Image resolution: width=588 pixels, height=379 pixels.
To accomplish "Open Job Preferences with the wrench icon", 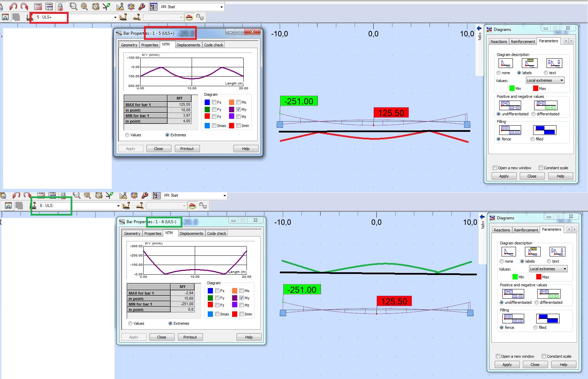I will coord(142,6).
